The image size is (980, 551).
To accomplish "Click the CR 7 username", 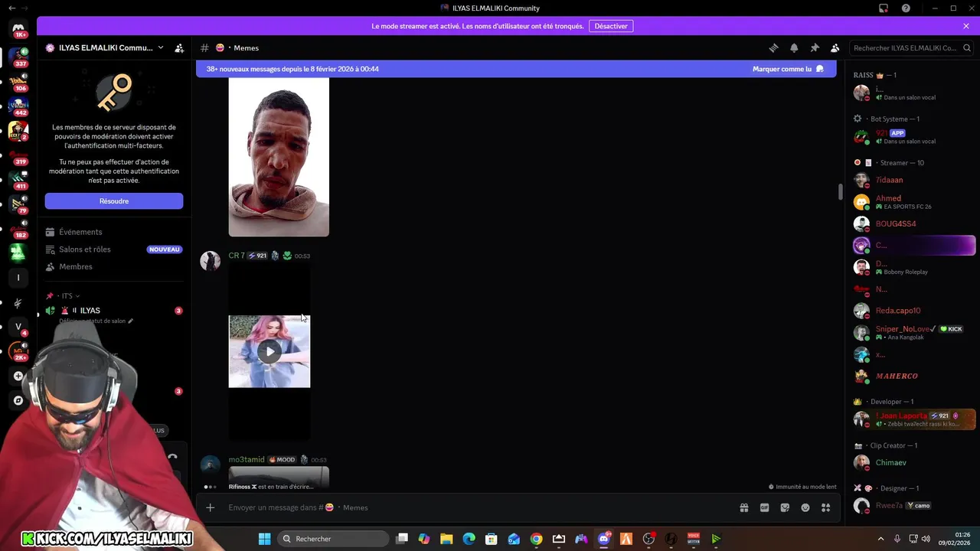I will pyautogui.click(x=237, y=256).
